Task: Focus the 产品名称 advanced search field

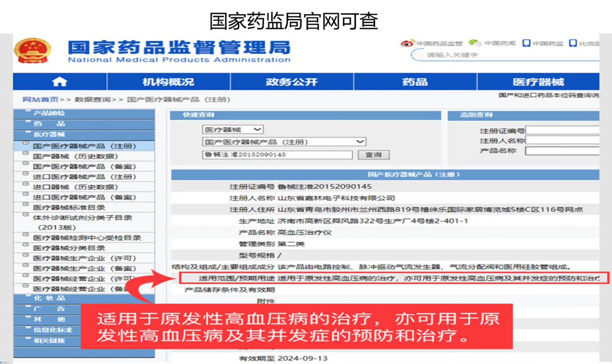Action: (x=562, y=151)
